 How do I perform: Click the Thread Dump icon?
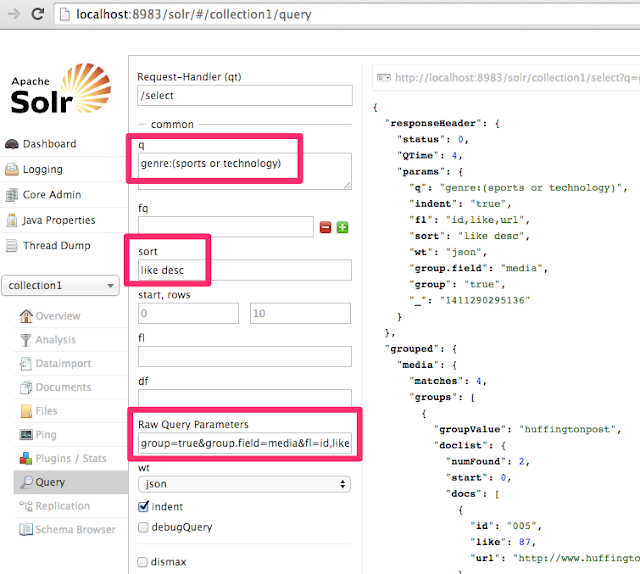tap(12, 246)
